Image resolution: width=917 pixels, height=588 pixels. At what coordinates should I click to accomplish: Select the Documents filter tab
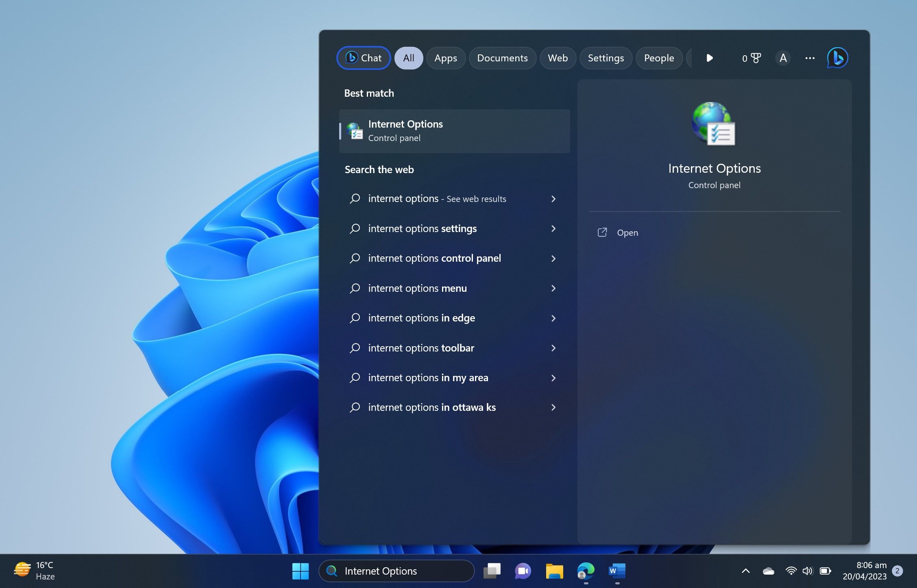[x=502, y=58]
